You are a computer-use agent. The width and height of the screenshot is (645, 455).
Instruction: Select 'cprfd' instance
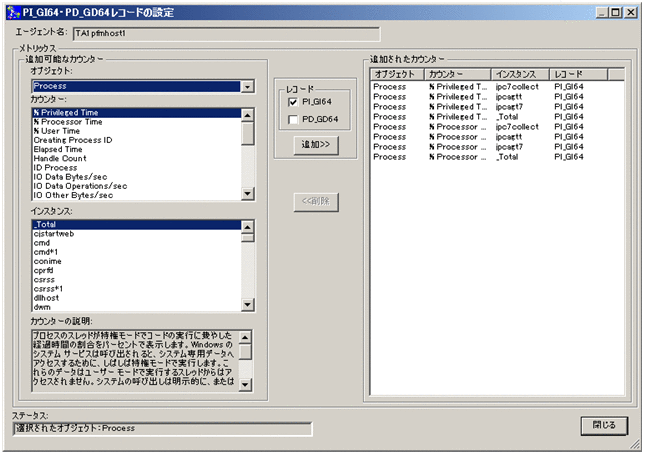137,270
